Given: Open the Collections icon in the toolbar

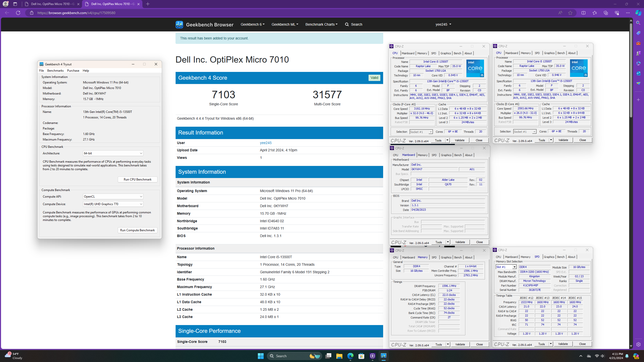Looking at the screenshot, I should point(606,13).
